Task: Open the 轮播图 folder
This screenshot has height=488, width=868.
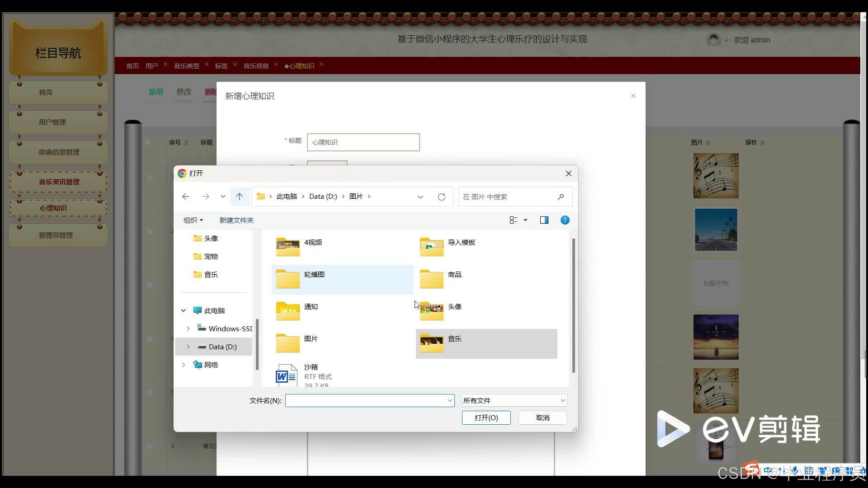Action: pyautogui.click(x=314, y=275)
